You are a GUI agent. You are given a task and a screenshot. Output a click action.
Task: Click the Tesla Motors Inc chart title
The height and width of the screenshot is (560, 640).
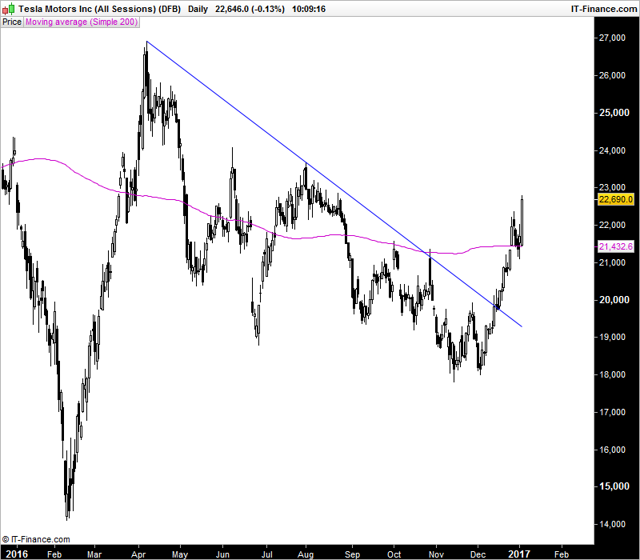click(100, 9)
